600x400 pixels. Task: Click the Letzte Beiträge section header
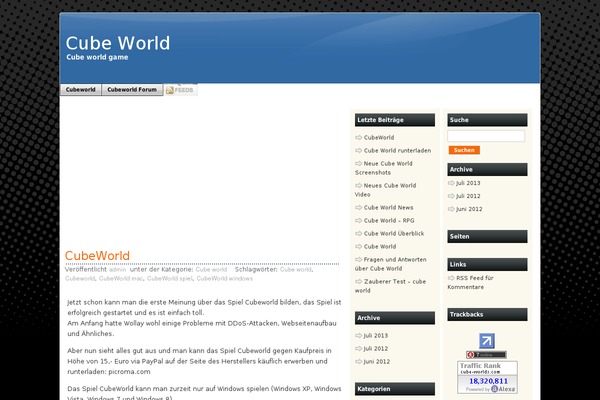[395, 120]
